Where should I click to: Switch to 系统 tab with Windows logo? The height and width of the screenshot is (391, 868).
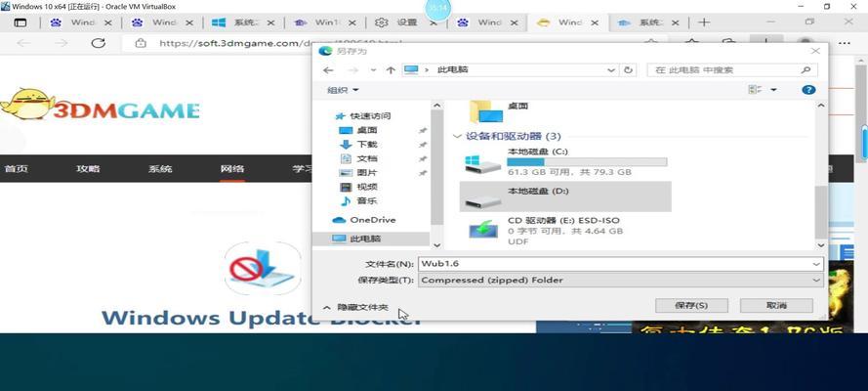(245, 22)
